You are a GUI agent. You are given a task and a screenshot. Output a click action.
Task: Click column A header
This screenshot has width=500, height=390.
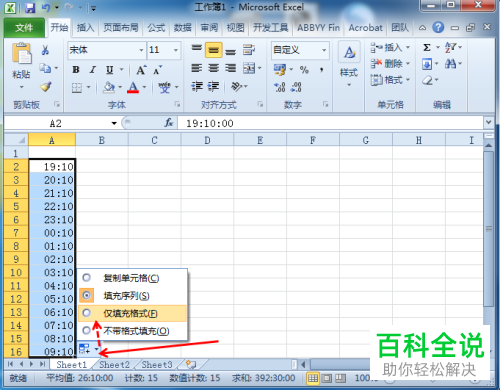pyautogui.click(x=52, y=140)
